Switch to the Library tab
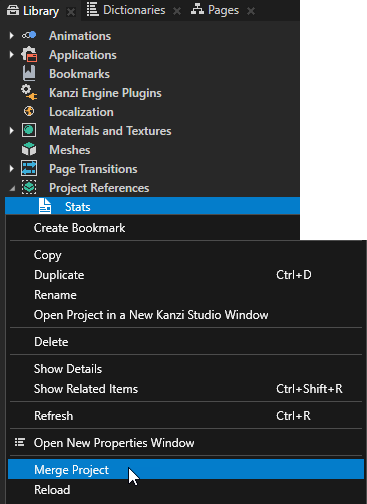Screen dimensions: 367x504 [x=41, y=11]
